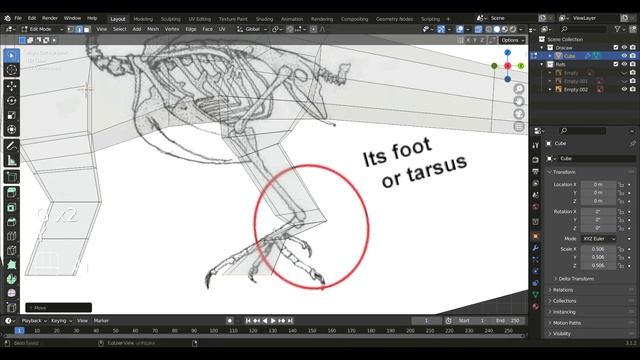Expand the Delta Transform panel
The width and height of the screenshot is (640, 360).
[x=576, y=279]
